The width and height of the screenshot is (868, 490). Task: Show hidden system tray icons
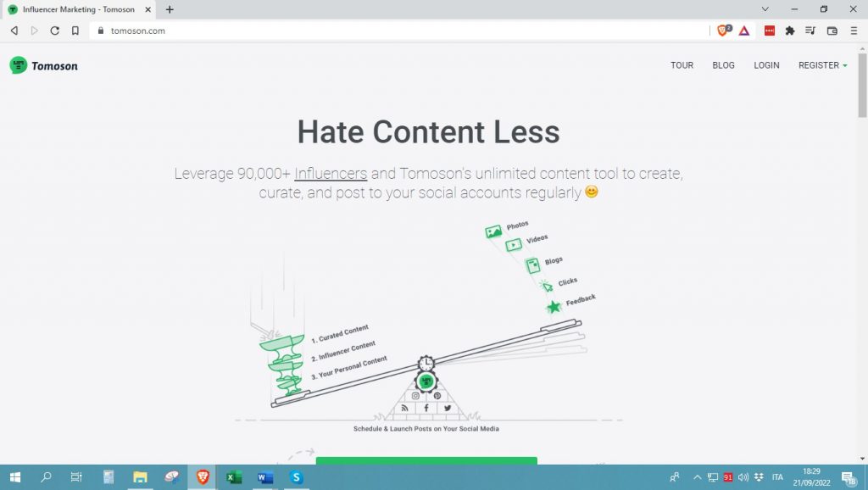pos(698,477)
